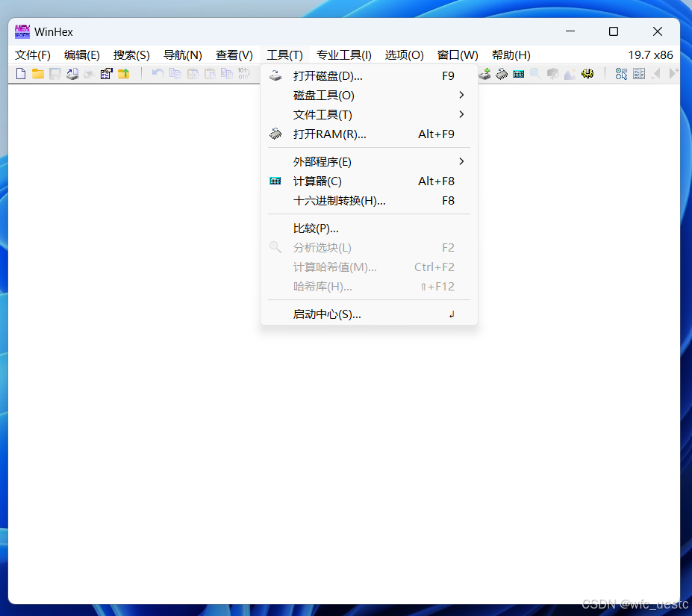Click the forward arrow navigation icon
This screenshot has width=692, height=616.
point(673,74)
